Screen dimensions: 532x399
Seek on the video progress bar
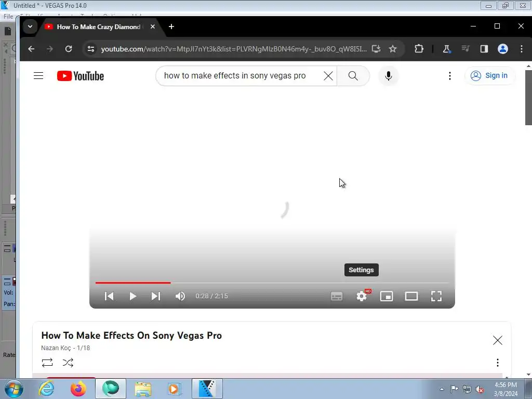272,282
